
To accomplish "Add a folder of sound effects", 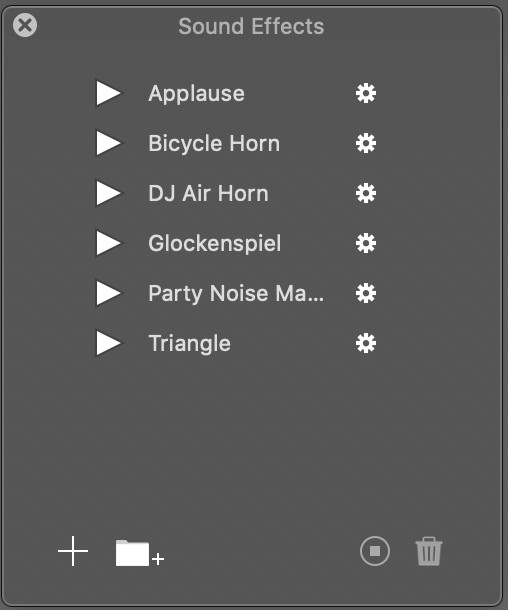I will (139, 553).
